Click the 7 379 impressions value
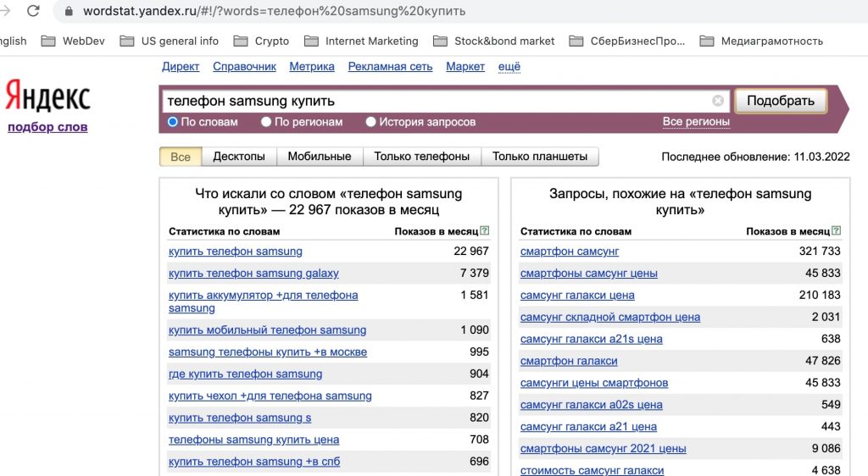 (x=475, y=273)
